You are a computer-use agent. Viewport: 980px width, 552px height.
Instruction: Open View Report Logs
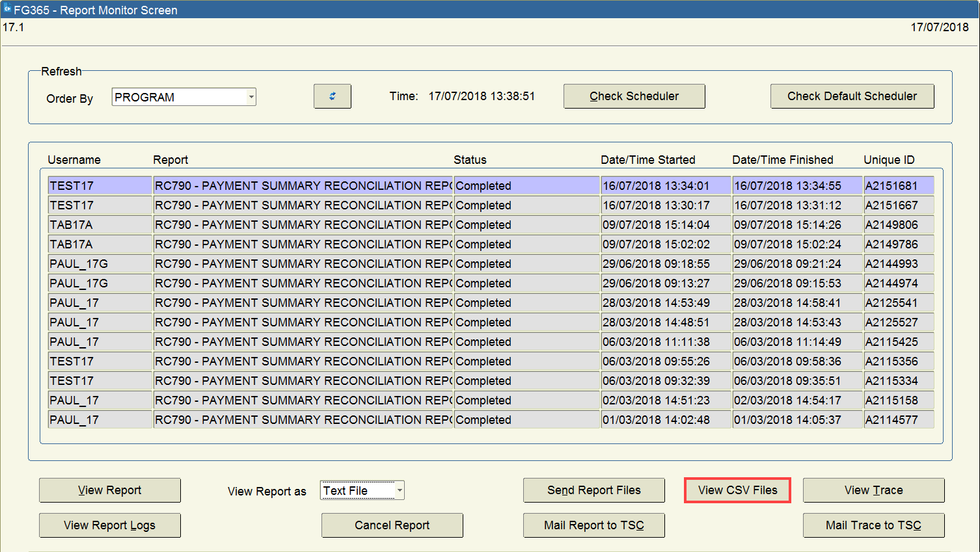coord(109,525)
